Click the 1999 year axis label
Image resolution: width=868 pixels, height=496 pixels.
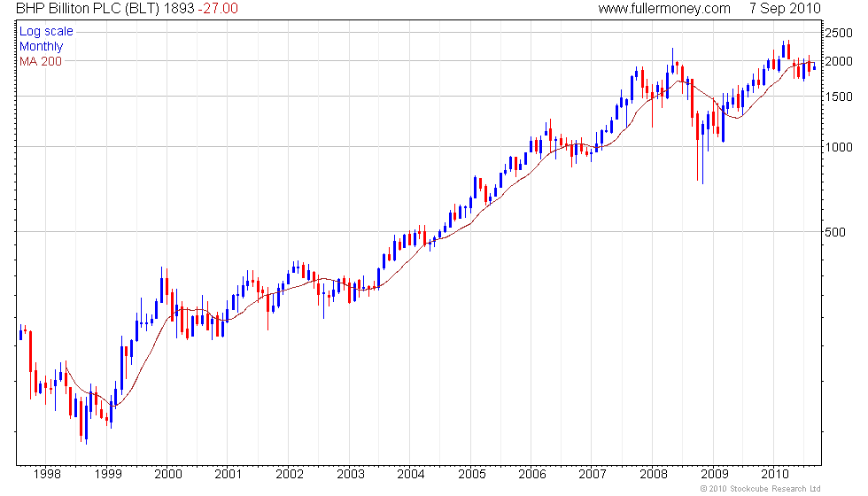(108, 474)
